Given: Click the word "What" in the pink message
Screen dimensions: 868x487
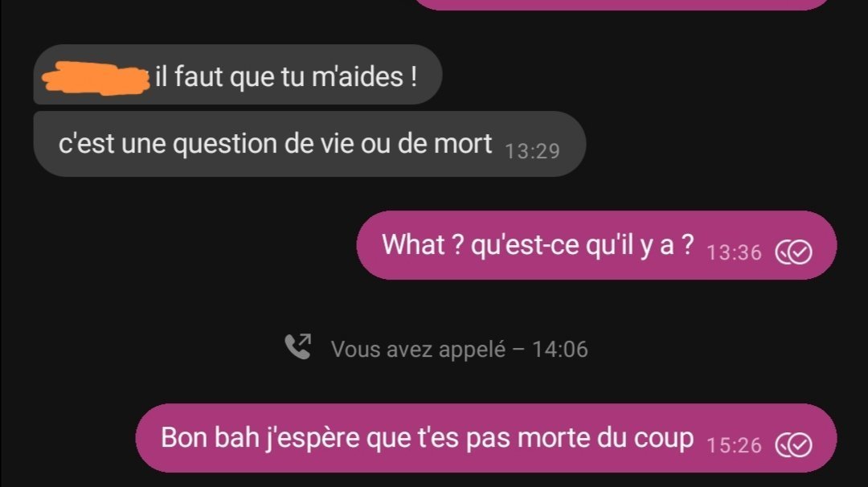Looking at the screenshot, I should (414, 244).
